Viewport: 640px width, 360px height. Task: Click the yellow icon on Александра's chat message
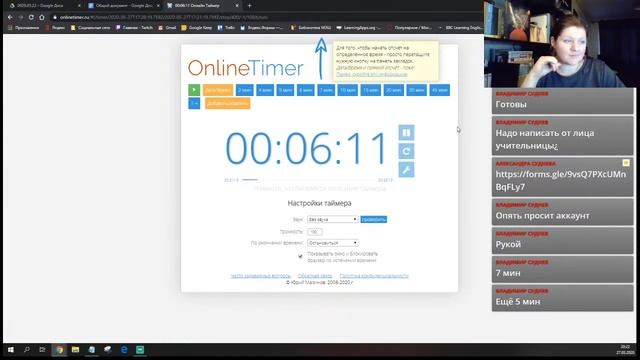click(626, 163)
